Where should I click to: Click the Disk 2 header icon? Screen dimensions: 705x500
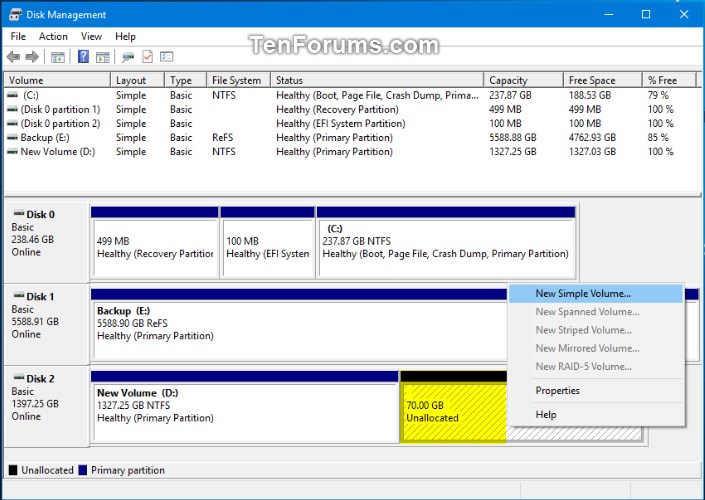pos(19,377)
